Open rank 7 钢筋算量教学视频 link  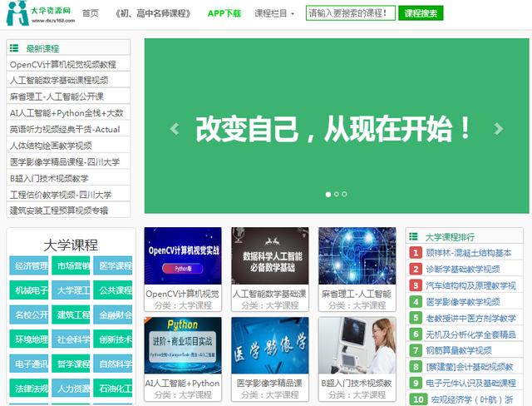point(459,350)
